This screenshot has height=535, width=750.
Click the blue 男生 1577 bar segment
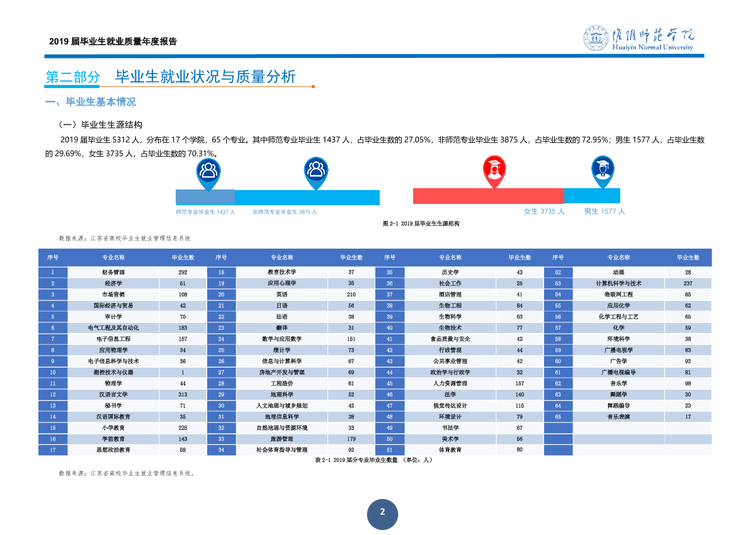(x=592, y=196)
